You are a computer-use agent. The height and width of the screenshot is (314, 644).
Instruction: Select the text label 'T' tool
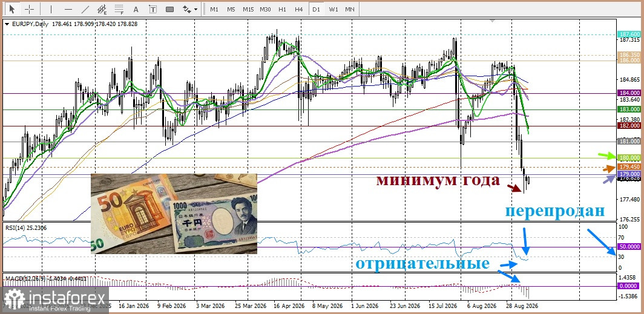(x=153, y=8)
